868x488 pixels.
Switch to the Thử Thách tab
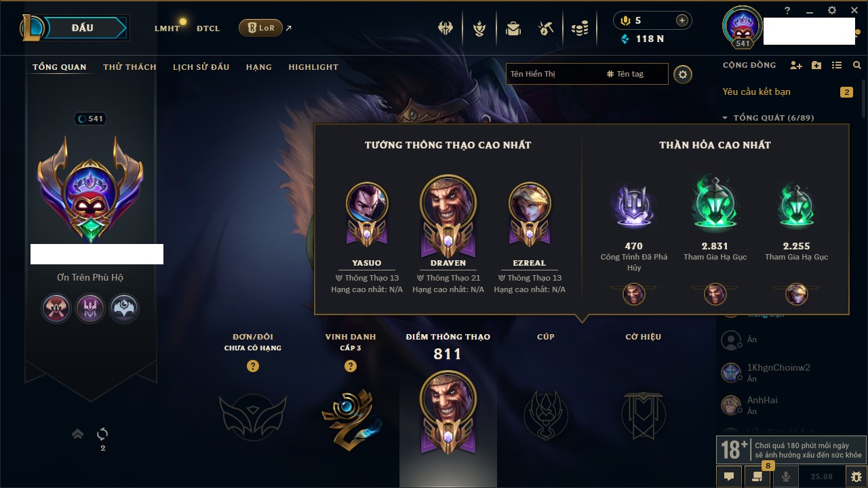coord(130,67)
